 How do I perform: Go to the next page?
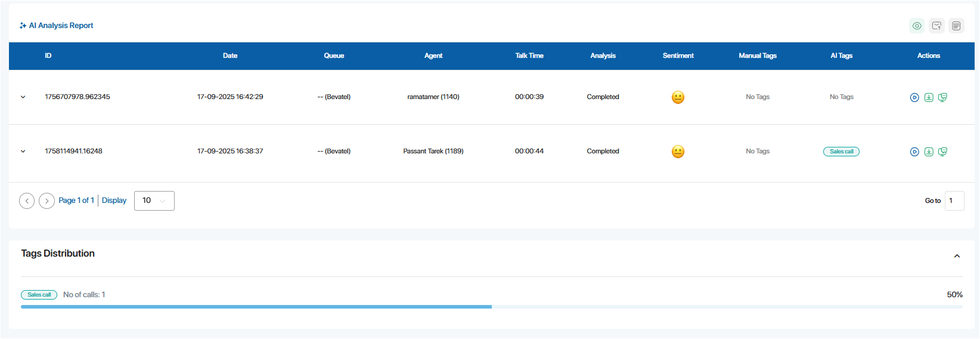coord(46,201)
